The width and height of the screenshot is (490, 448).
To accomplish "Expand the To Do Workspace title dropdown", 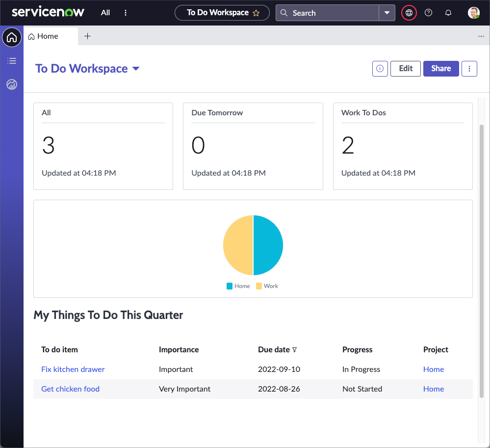I will (x=136, y=69).
